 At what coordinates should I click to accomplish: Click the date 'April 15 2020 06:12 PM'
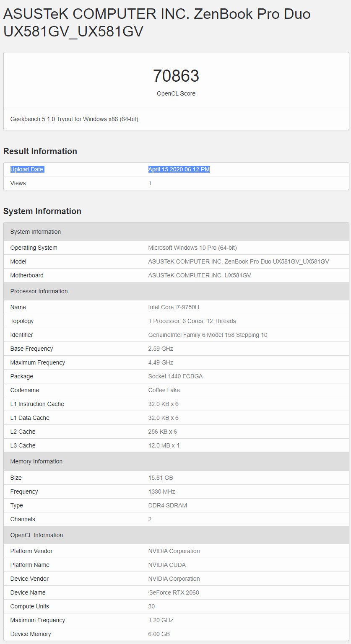pyautogui.click(x=179, y=169)
